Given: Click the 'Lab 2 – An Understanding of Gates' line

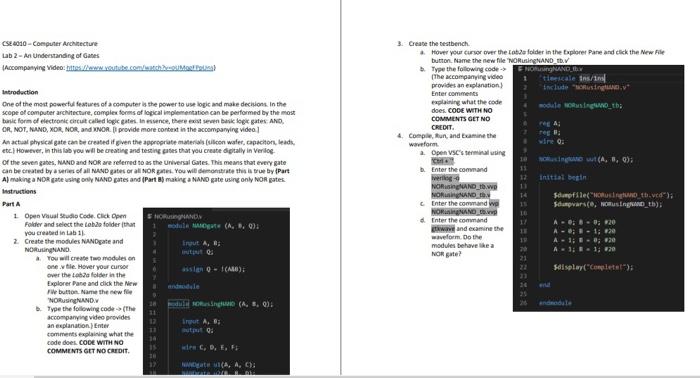Looking at the screenshot, I should pos(51,56).
